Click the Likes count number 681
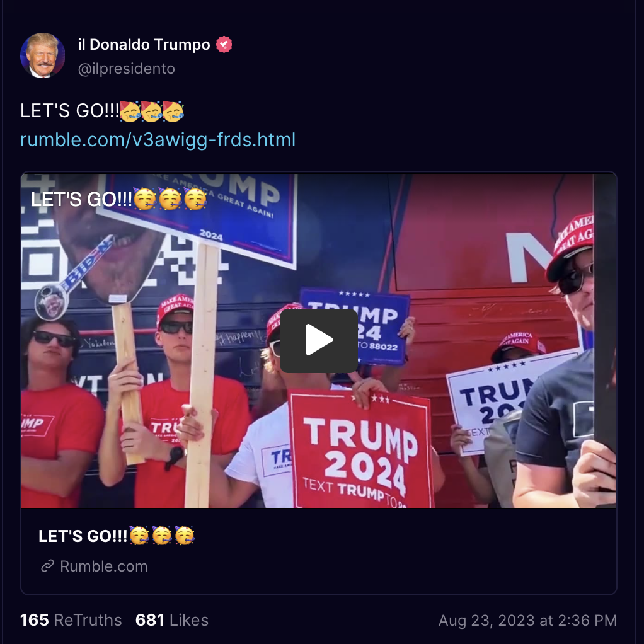Screen dimensions: 644x644 click(x=150, y=620)
